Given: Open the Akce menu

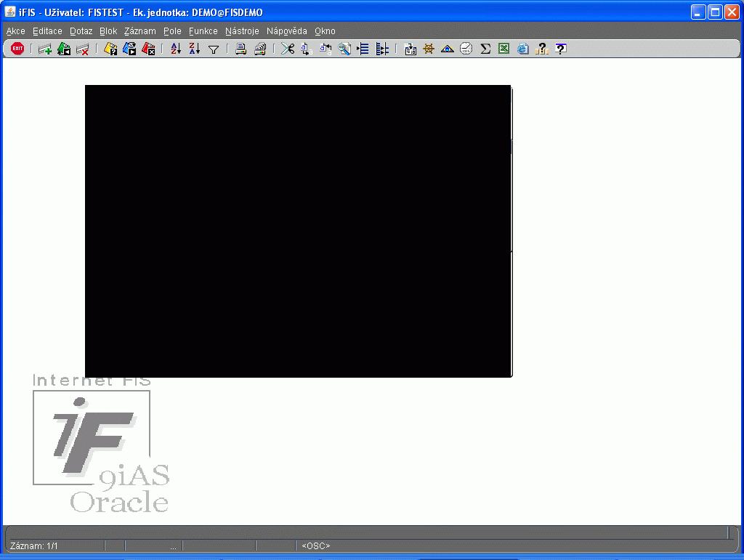Looking at the screenshot, I should tap(16, 31).
